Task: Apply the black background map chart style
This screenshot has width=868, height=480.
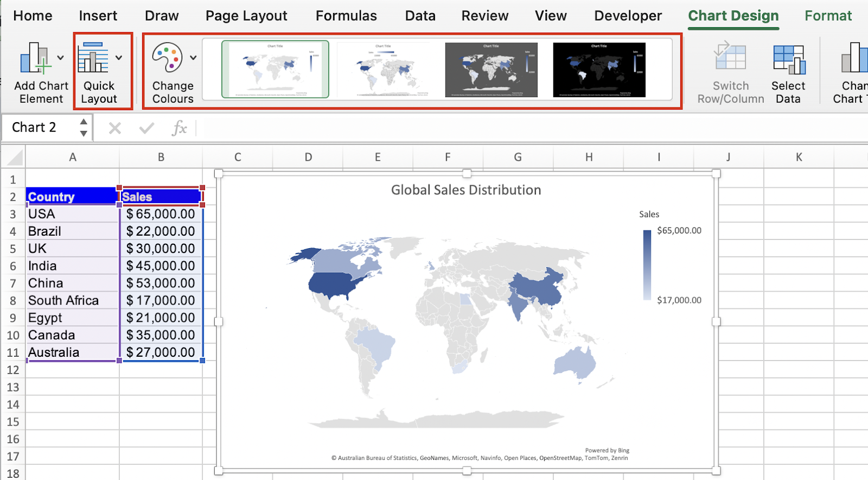Action: tap(599, 70)
